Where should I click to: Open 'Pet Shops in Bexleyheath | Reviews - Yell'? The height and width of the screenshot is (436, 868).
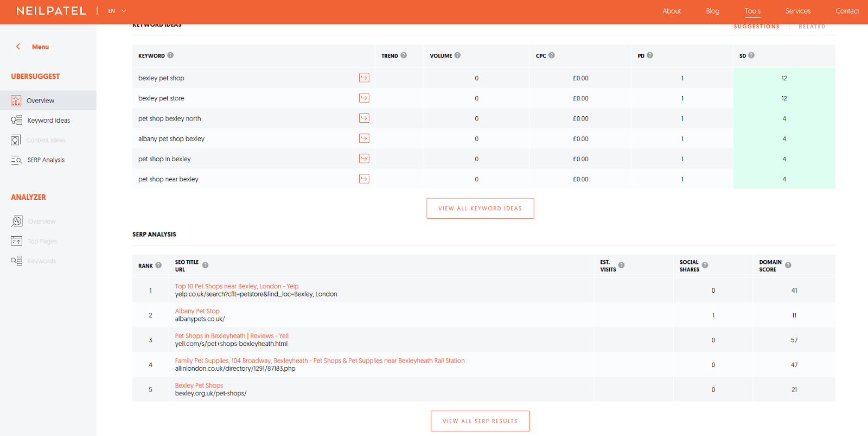click(232, 336)
